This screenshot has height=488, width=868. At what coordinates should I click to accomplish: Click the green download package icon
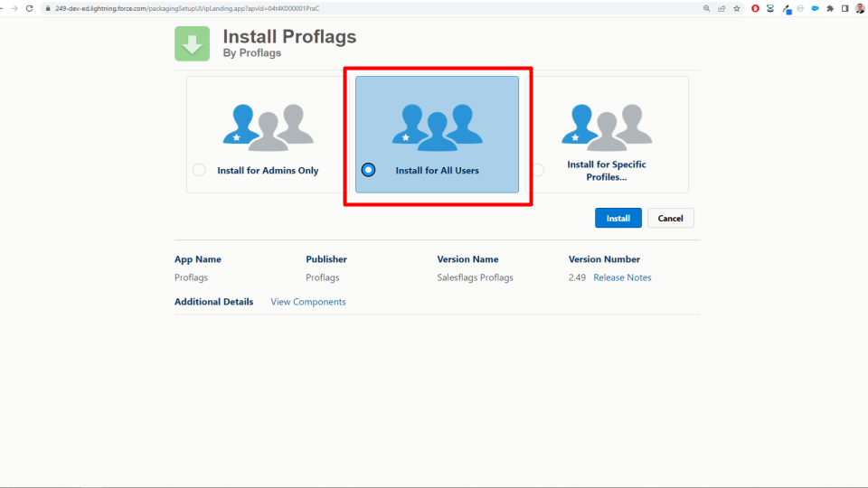192,43
